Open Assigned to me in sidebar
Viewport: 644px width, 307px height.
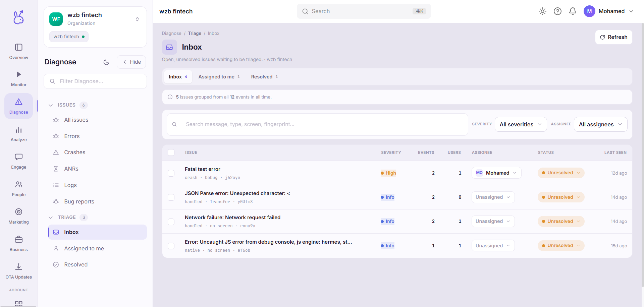97,249
